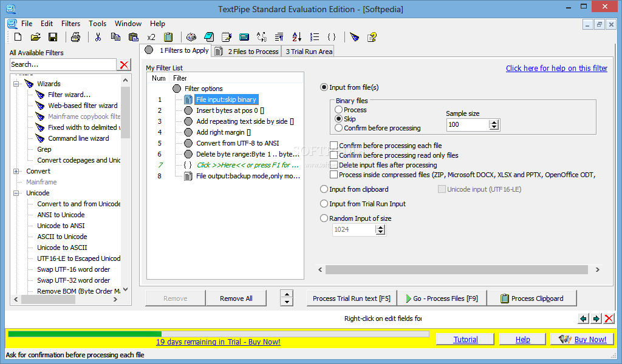Image resolution: width=622 pixels, height=364 pixels.
Task: Click the red X icon beside arrows
Action: pyautogui.click(x=609, y=318)
